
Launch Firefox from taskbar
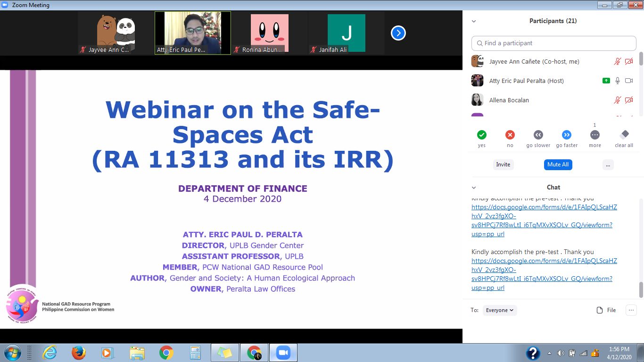coord(79,353)
